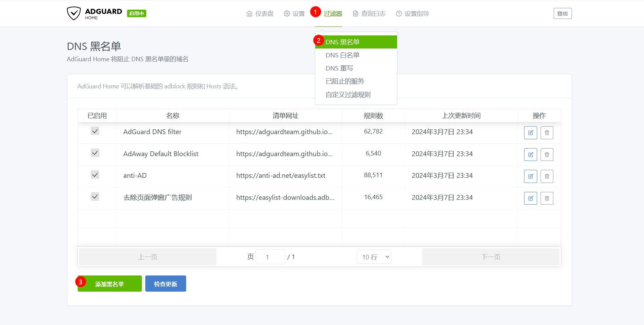
Task: Click the easylist-downloads.adb... URL cell
Action: tap(285, 197)
